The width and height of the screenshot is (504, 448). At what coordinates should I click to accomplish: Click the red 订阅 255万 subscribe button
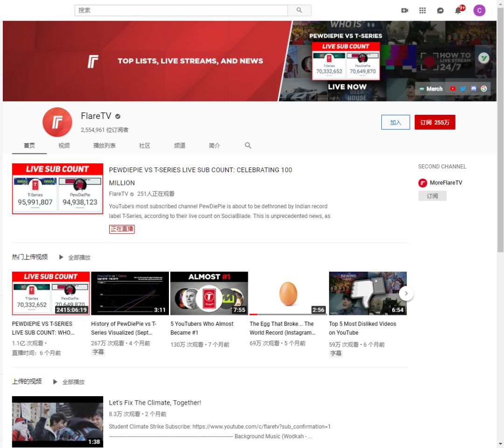coord(434,122)
